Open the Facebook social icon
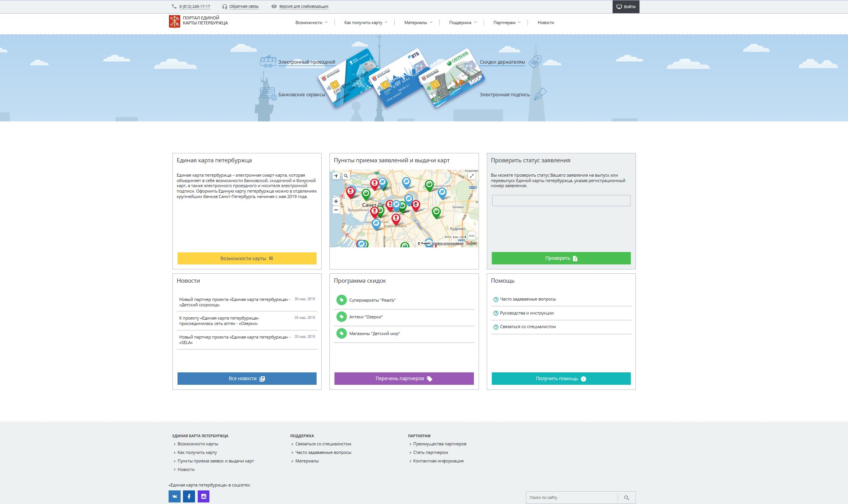Viewport: 848px width, 504px height. (189, 496)
